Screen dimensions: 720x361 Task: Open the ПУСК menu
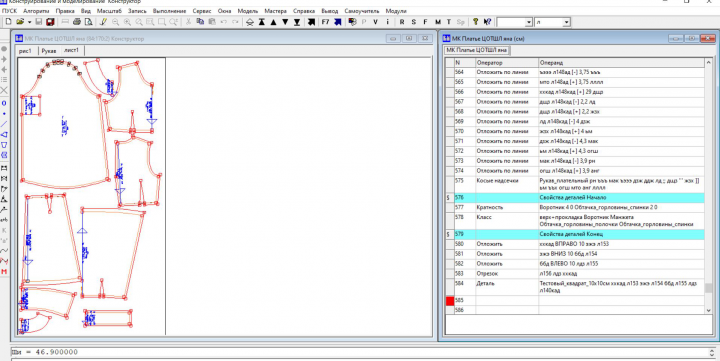click(9, 11)
